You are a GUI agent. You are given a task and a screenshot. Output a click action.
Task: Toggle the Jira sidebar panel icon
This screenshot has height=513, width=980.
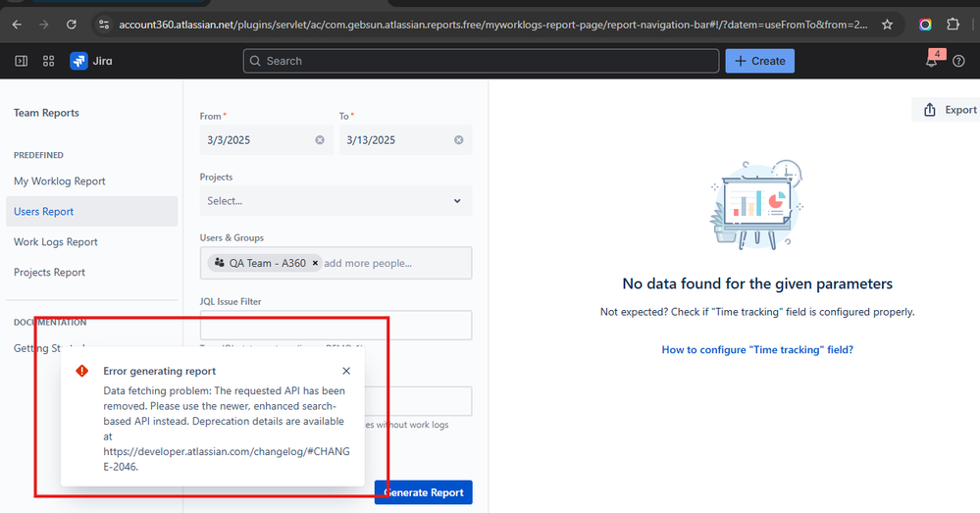[x=22, y=61]
